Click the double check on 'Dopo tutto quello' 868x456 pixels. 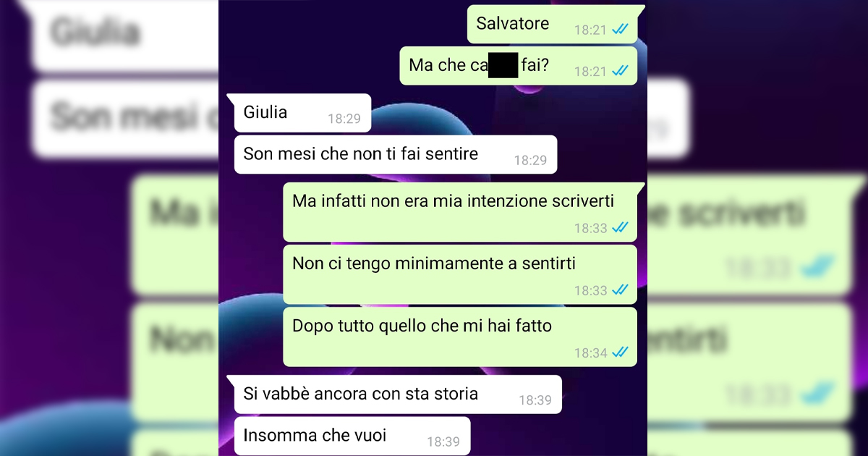click(620, 352)
